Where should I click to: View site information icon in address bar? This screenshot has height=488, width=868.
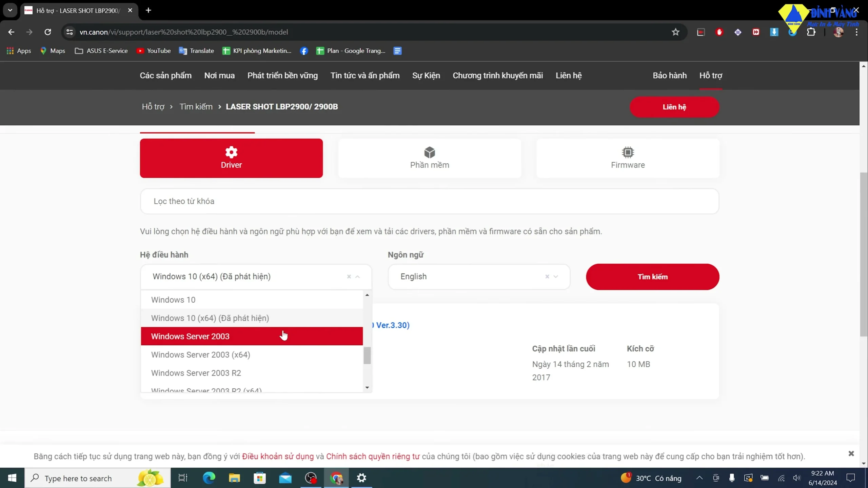click(x=70, y=32)
